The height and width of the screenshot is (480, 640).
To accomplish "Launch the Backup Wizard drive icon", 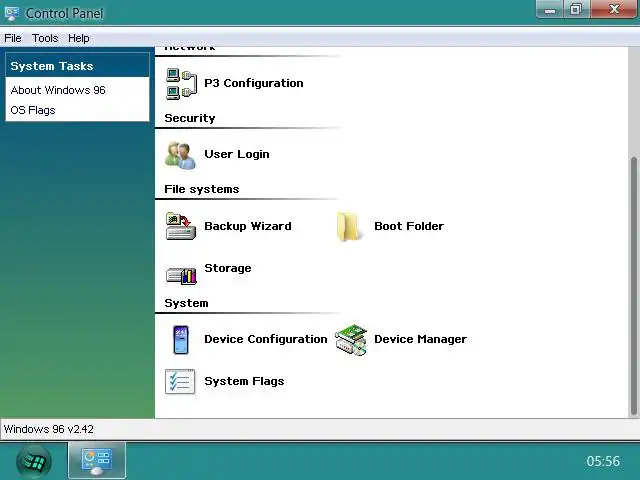I will click(181, 226).
